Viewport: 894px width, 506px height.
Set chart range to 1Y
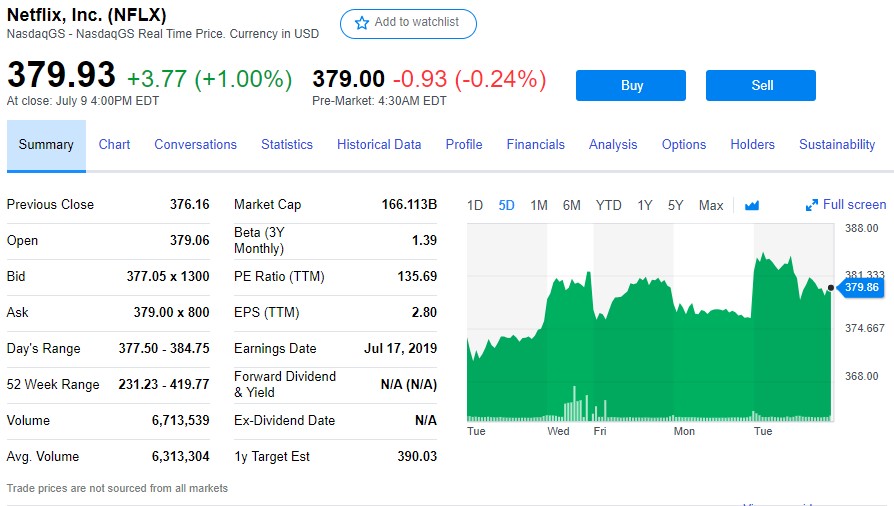pyautogui.click(x=645, y=205)
